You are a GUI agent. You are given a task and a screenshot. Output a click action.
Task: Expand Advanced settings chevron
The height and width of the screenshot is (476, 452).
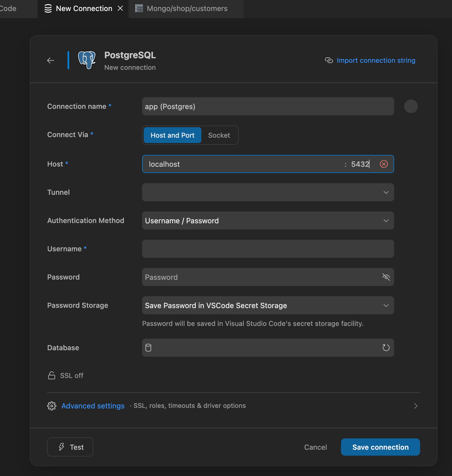[x=416, y=406]
